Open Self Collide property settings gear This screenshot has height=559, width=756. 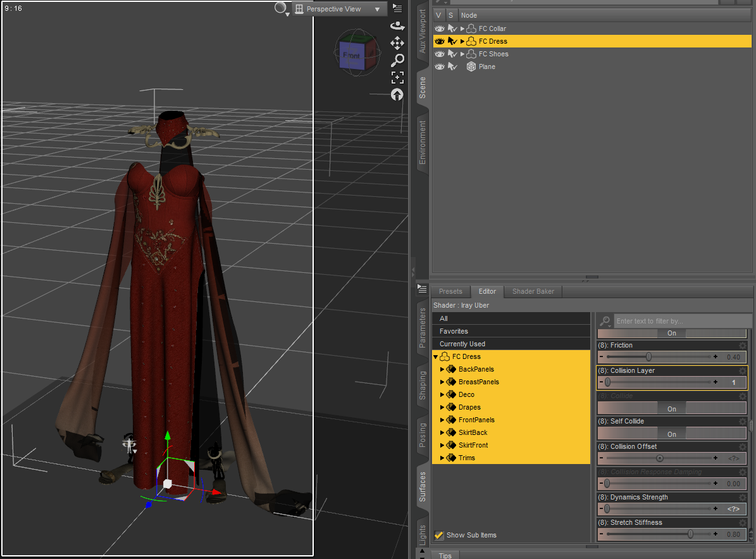[743, 421]
